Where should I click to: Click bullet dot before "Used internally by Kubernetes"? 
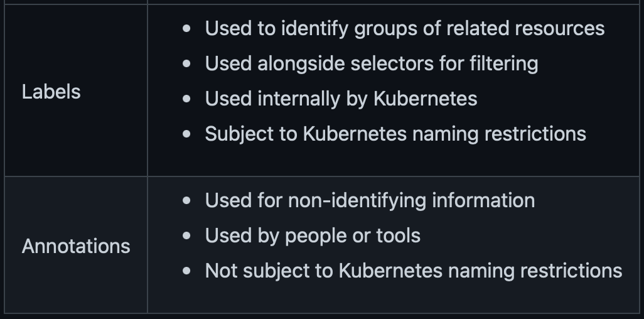coord(186,99)
